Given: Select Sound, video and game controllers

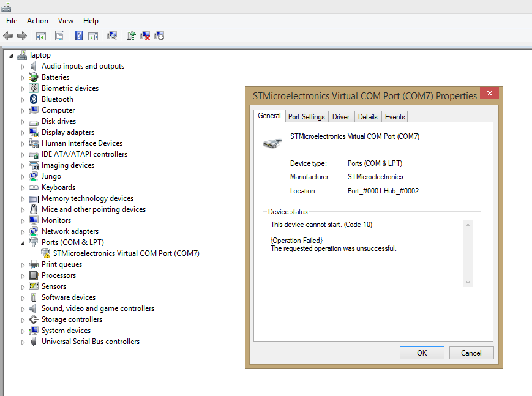Looking at the screenshot, I should coord(98,308).
